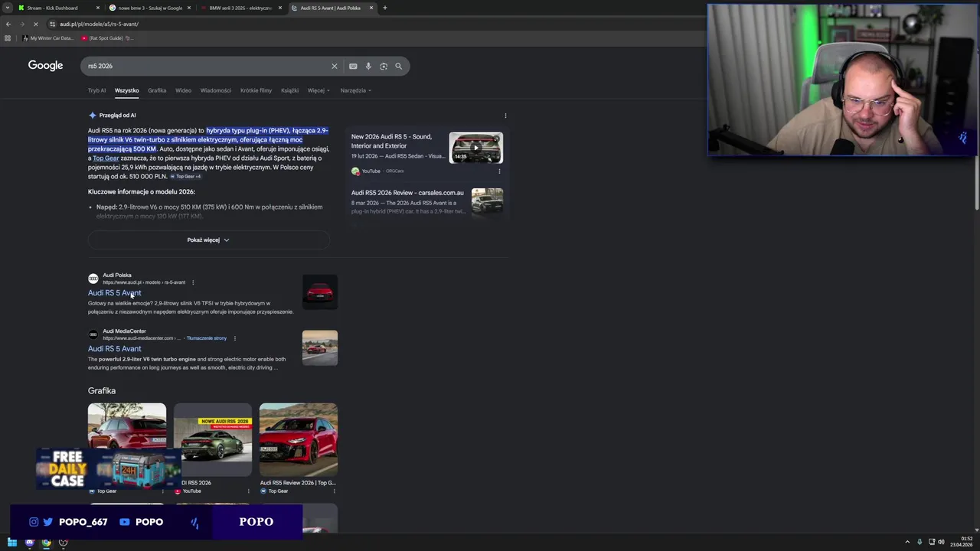The width and height of the screenshot is (980, 551).
Task: Click the address bar URL
Action: pyautogui.click(x=100, y=24)
